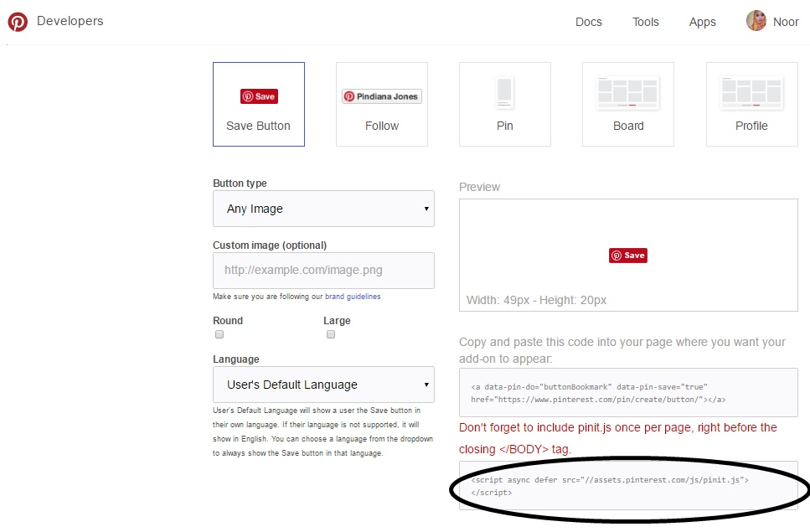Image resolution: width=810 pixels, height=532 pixels.
Task: Select the Profile widget card
Action: pos(751,105)
